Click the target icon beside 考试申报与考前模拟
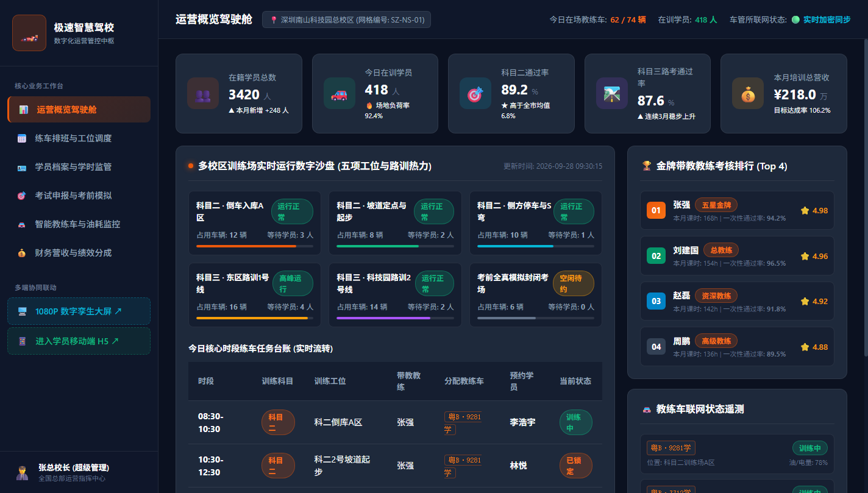The height and width of the screenshot is (493, 868). tap(22, 196)
